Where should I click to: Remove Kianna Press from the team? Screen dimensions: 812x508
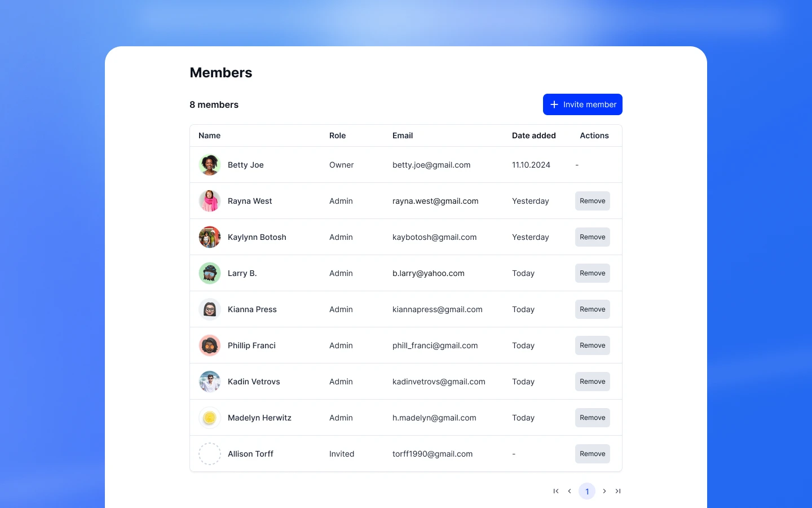tap(592, 309)
